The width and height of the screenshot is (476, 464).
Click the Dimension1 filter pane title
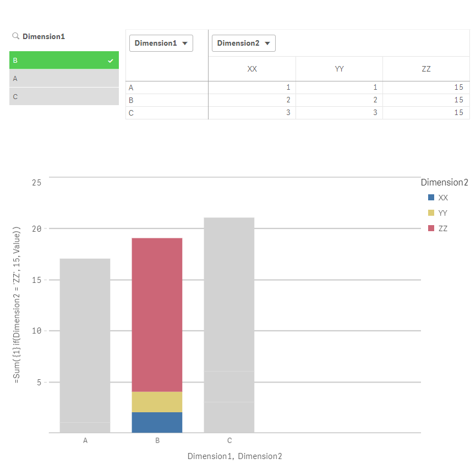(43, 36)
